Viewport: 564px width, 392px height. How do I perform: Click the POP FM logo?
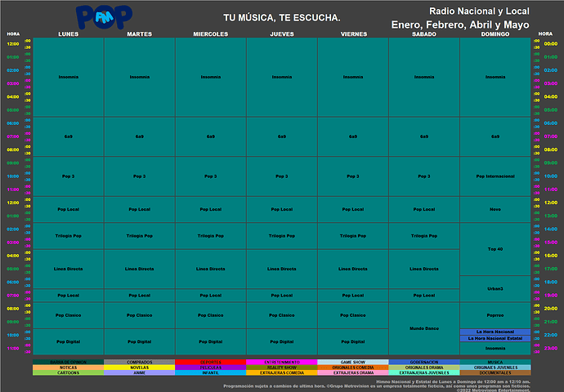pos(104,17)
